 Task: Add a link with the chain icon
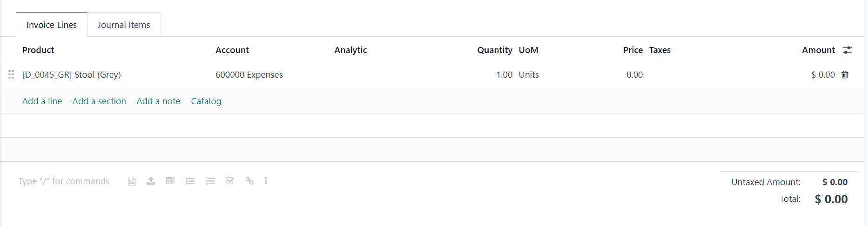(249, 181)
